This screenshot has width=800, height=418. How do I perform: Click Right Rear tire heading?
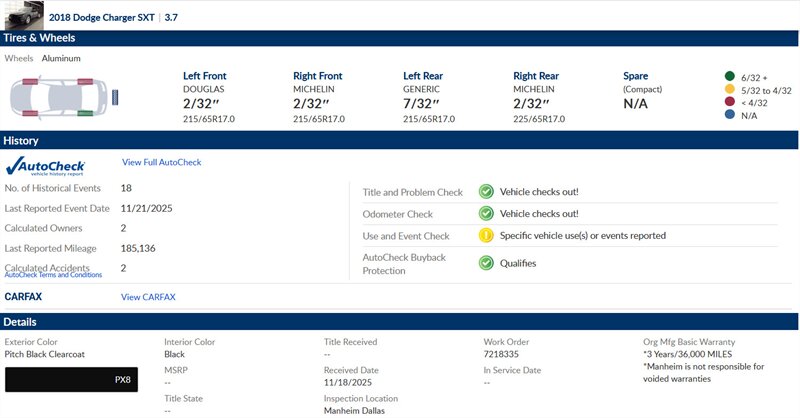pos(536,76)
